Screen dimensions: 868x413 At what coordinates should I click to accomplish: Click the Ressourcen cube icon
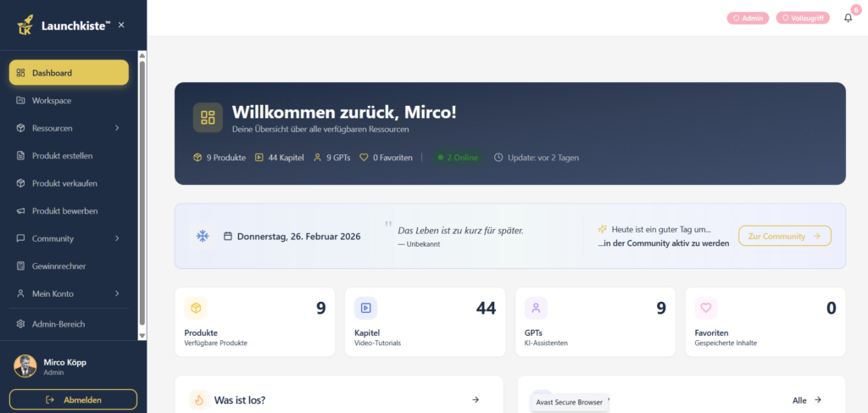(x=20, y=128)
